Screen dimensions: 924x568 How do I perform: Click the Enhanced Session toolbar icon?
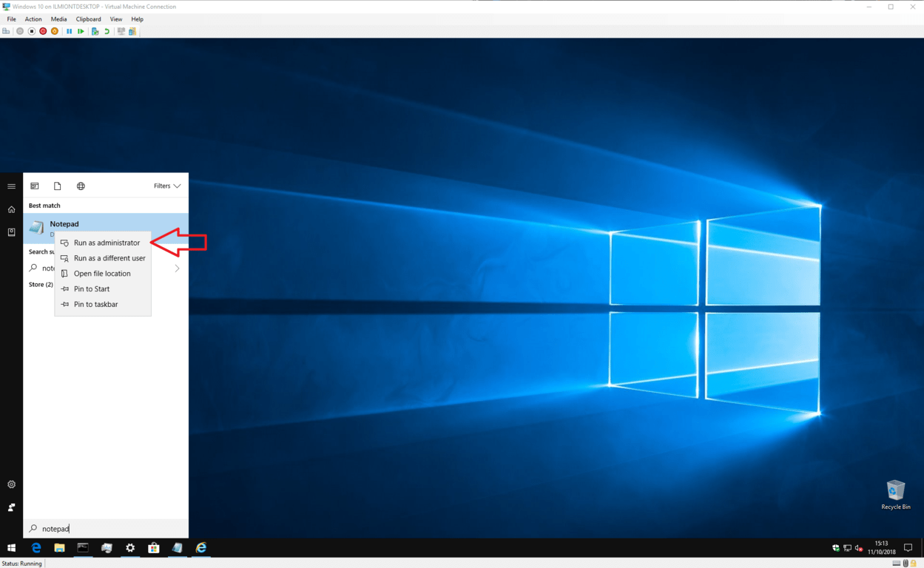[x=121, y=31]
